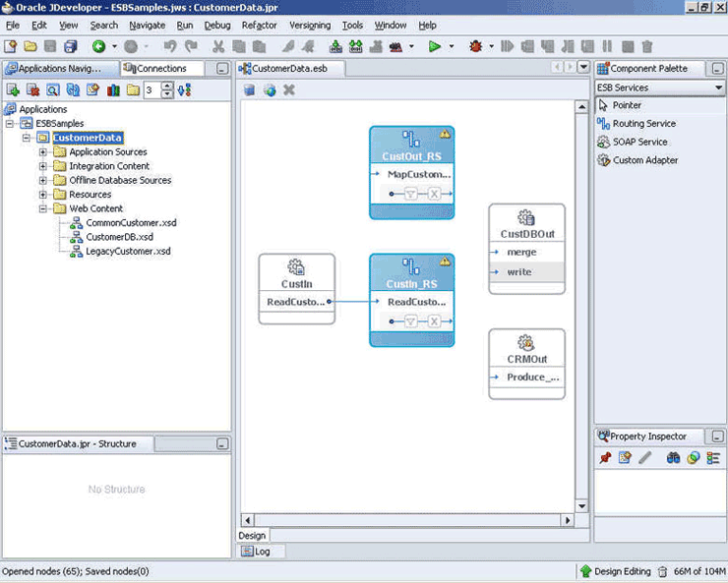This screenshot has height=583, width=728.
Task: Open the Debug button dropdown arrow
Action: click(x=491, y=46)
